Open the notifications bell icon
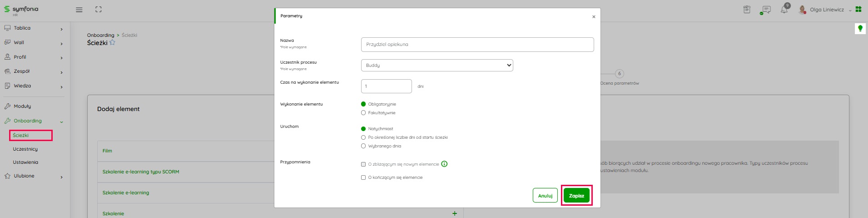Screen dimensions: 868x218 [x=784, y=10]
